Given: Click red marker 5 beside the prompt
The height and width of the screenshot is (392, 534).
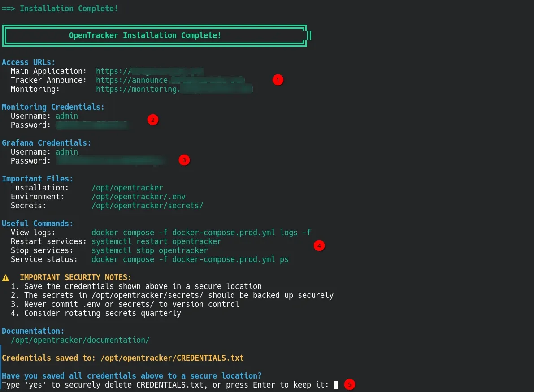Looking at the screenshot, I should point(350,384).
